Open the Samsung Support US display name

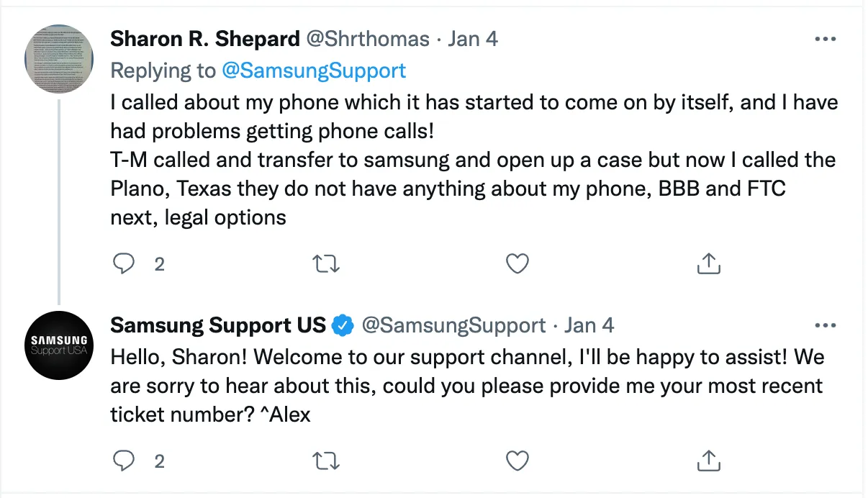217,325
